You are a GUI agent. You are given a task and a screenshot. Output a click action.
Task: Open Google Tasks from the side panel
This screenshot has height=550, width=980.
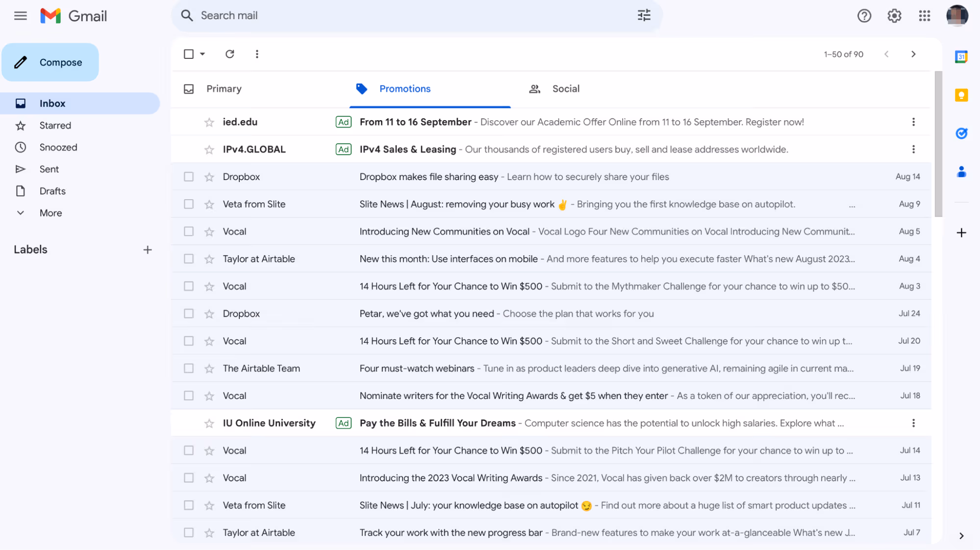click(962, 133)
